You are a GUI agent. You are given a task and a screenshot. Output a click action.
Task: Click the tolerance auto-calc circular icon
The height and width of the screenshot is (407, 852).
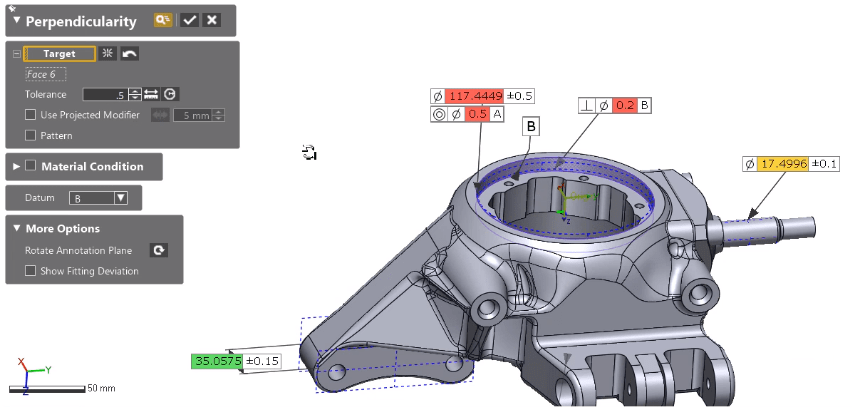[x=170, y=94]
